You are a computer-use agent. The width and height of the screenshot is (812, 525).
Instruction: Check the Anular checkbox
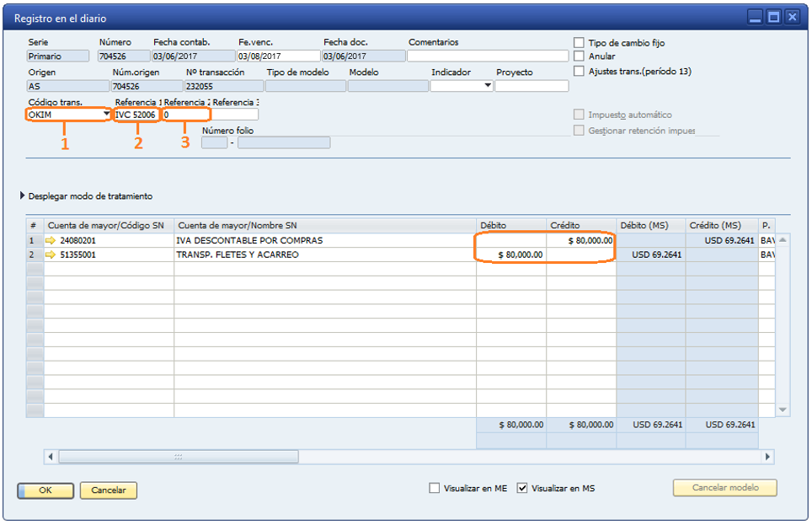579,56
